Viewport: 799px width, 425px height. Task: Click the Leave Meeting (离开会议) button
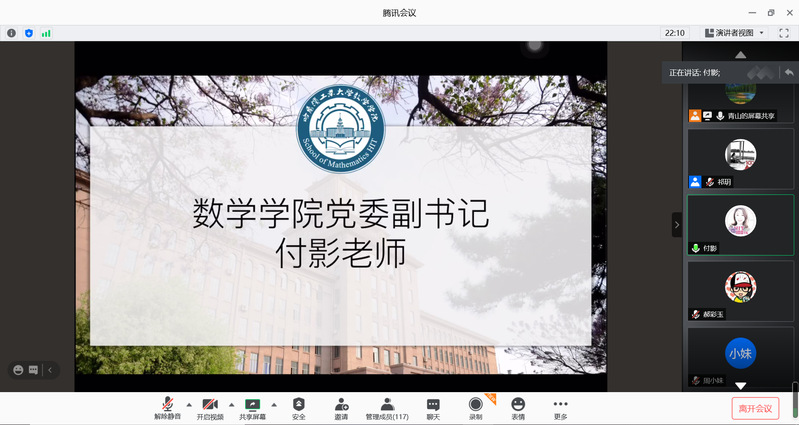point(755,408)
